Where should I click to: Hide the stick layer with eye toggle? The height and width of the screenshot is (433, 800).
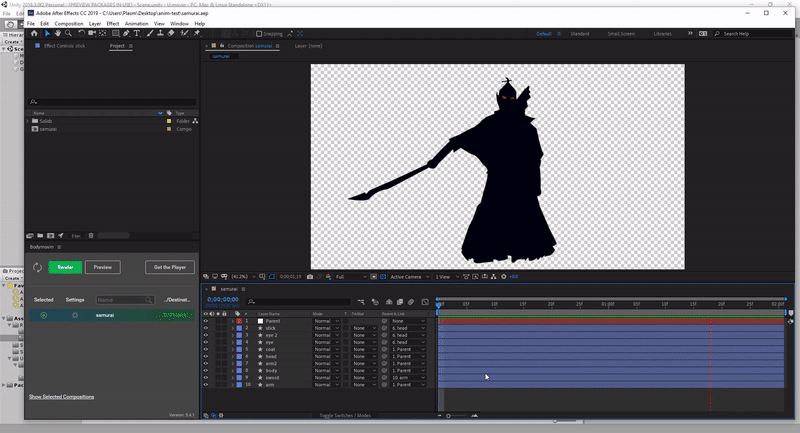click(x=206, y=328)
